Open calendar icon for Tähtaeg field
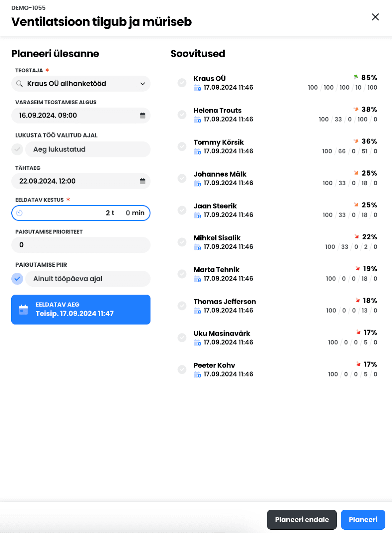This screenshot has height=533, width=392. click(143, 181)
